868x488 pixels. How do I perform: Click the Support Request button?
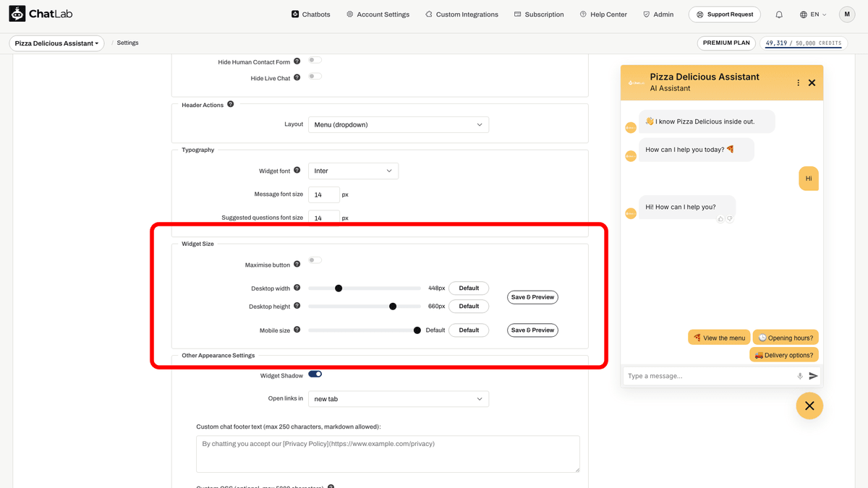[725, 14]
